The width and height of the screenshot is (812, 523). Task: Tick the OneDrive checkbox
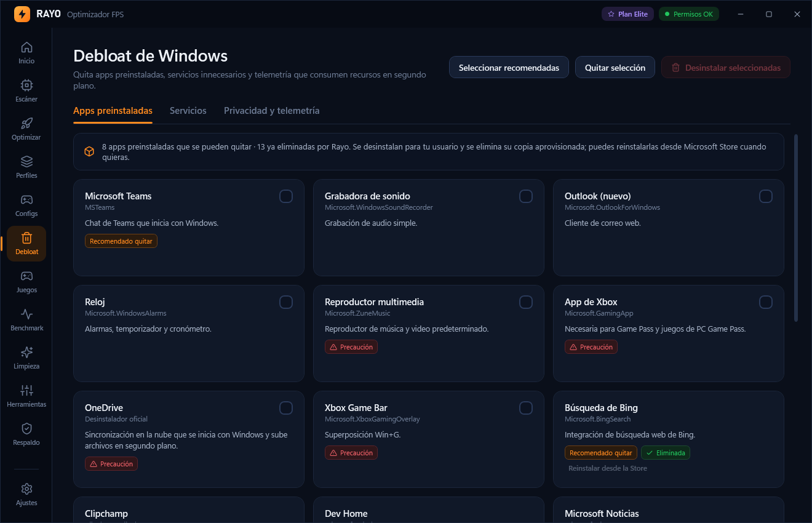(286, 408)
